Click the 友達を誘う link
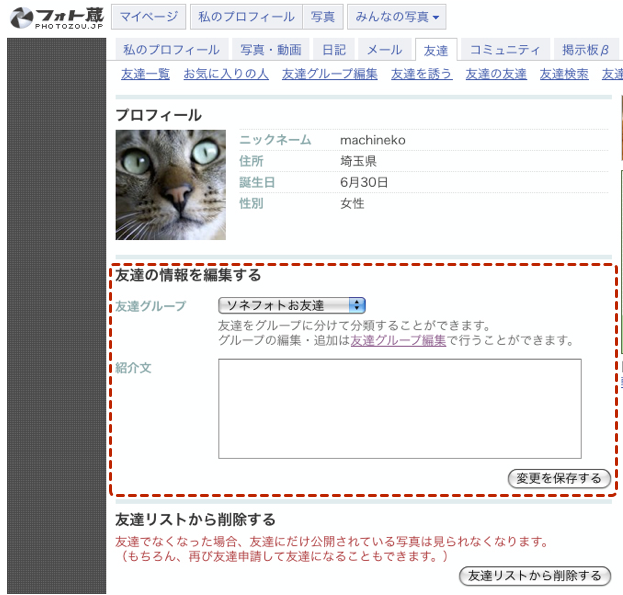 [421, 74]
